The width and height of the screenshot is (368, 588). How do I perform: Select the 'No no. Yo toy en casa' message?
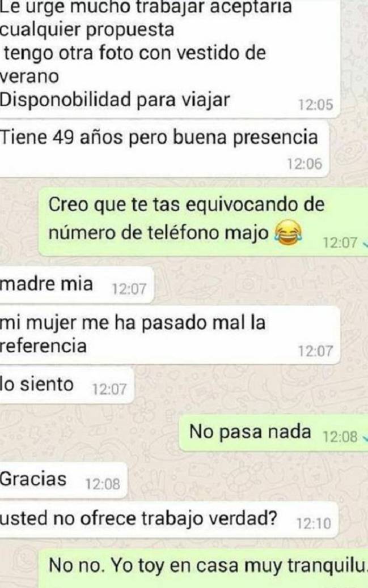click(203, 569)
